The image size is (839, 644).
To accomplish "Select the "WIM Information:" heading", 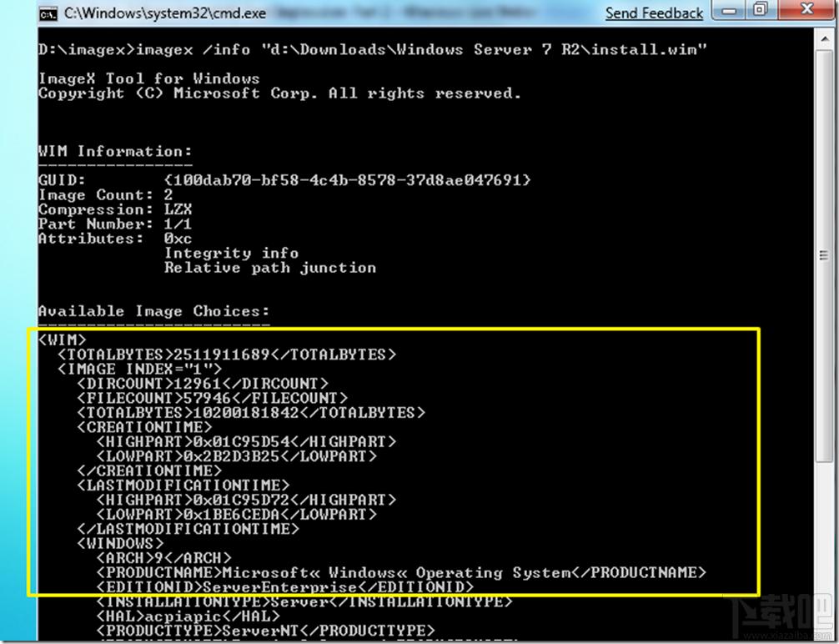I will click(x=115, y=152).
